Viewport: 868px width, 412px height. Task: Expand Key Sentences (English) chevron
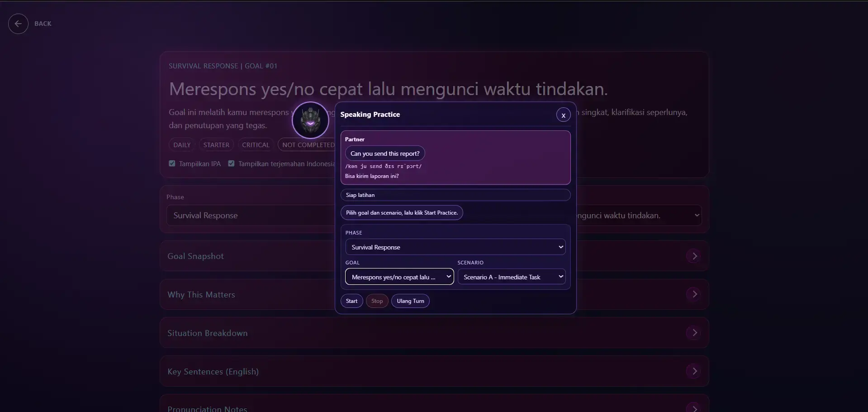point(694,371)
